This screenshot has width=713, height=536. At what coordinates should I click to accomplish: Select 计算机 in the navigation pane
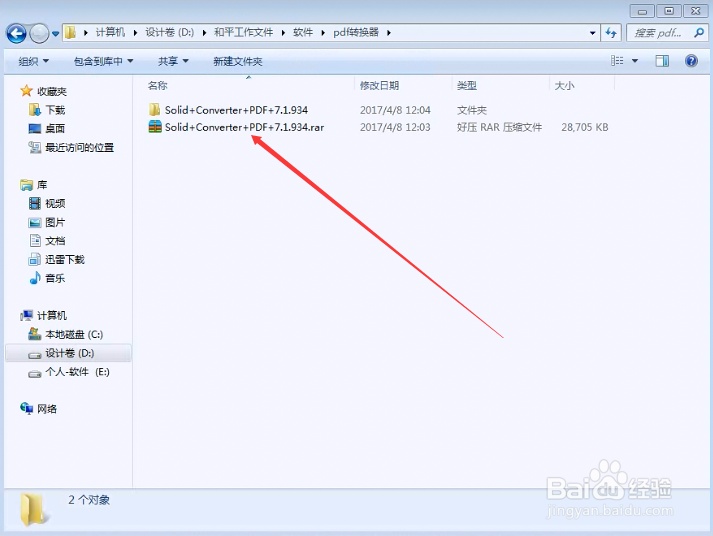tap(52, 316)
